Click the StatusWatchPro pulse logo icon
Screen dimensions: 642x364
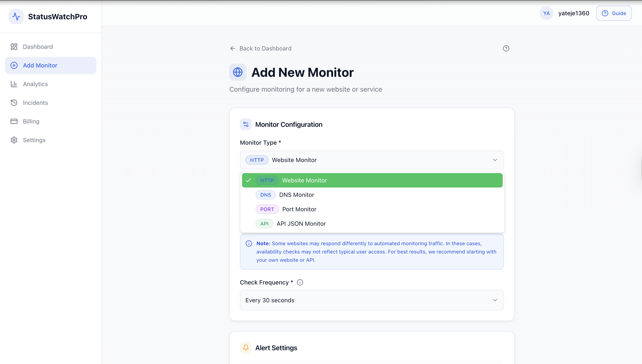point(16,17)
